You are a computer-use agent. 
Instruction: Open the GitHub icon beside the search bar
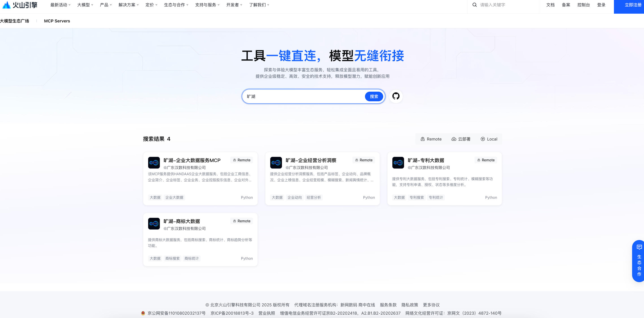[396, 96]
